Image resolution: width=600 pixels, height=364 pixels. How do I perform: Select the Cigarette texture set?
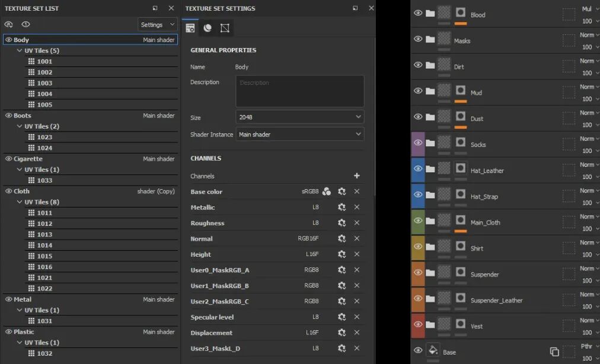coord(90,159)
